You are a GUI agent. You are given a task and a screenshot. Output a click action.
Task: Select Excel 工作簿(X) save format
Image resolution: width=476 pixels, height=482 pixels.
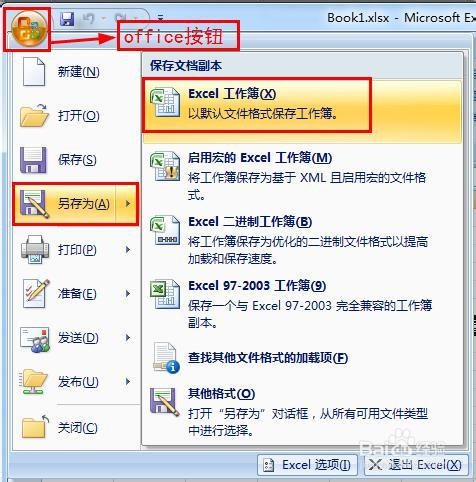point(302,105)
